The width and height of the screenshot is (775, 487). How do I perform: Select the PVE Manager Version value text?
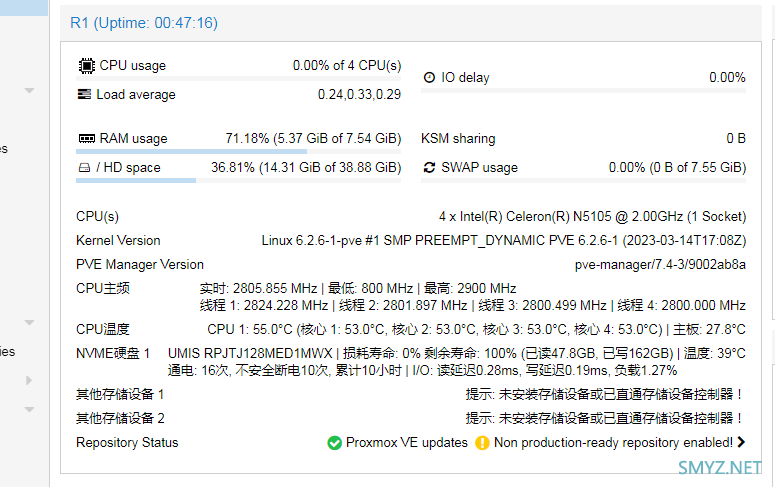coord(660,265)
